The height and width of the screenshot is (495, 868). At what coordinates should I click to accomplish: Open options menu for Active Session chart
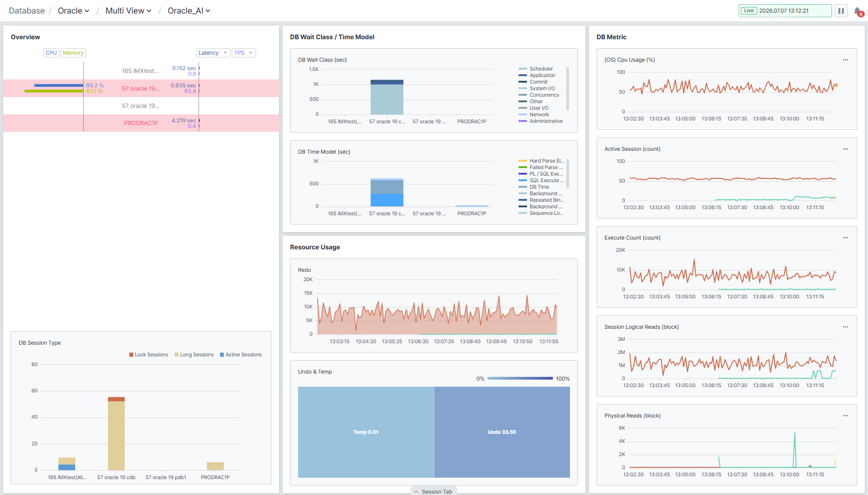point(845,149)
